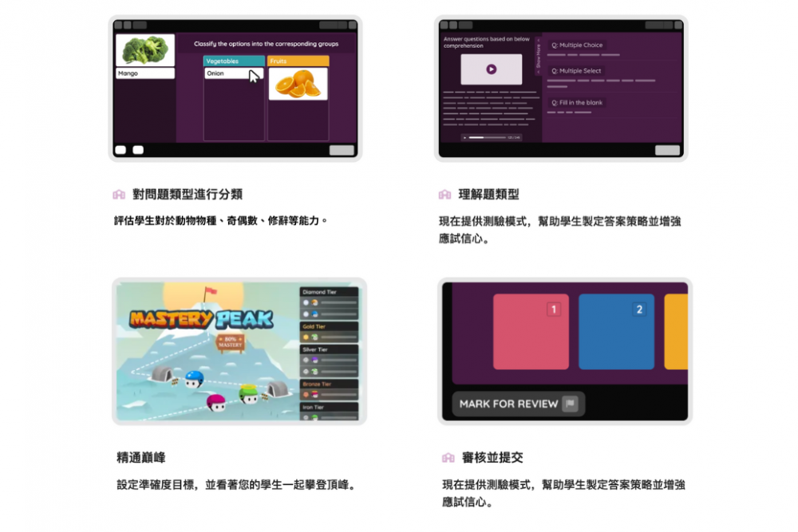Image resolution: width=798 pixels, height=532 pixels.
Task: Select the blue card numbered 2
Action: click(x=616, y=332)
